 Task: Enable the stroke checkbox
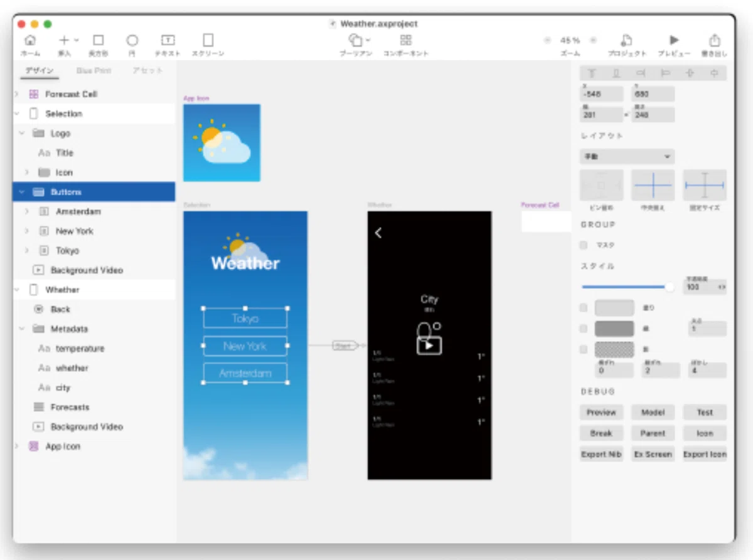(584, 329)
